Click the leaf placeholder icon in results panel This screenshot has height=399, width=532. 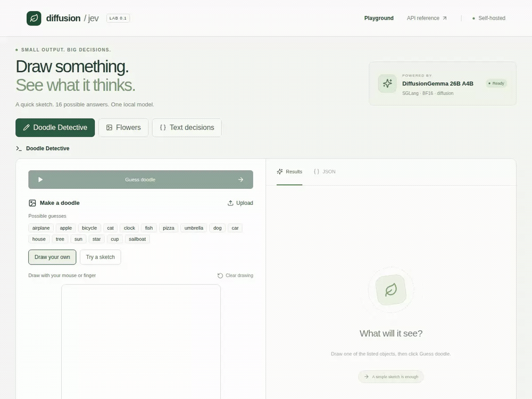(x=391, y=290)
